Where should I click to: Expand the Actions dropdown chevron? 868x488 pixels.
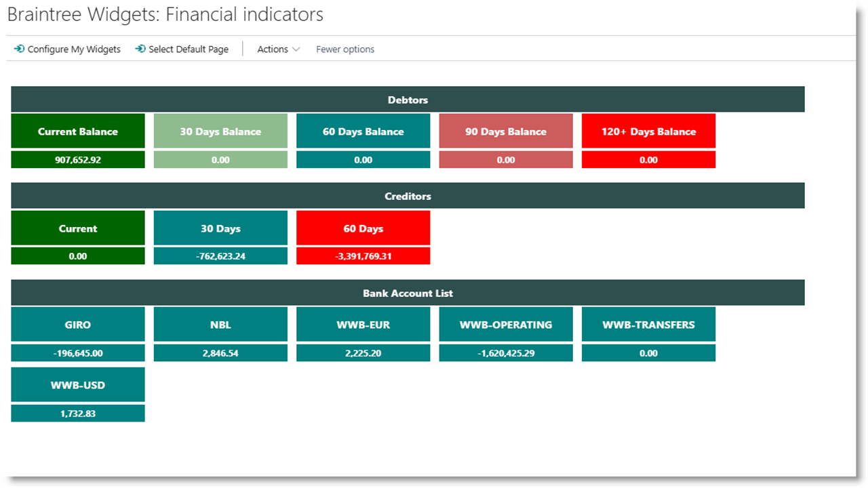point(296,49)
